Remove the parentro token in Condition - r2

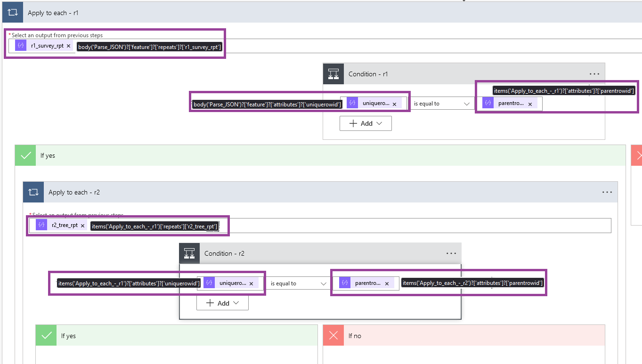pos(386,283)
